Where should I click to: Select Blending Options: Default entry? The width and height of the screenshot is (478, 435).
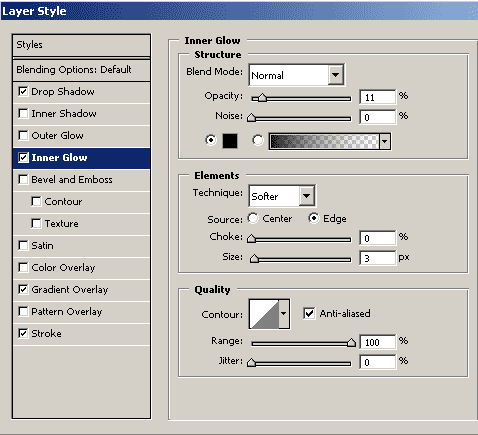click(x=81, y=70)
